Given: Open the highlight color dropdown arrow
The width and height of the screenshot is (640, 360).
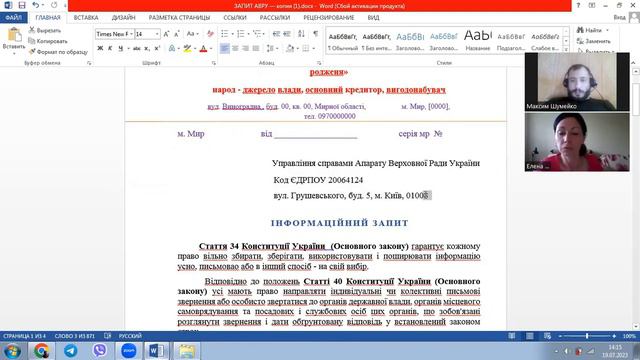Looking at the screenshot, I should 195,49.
